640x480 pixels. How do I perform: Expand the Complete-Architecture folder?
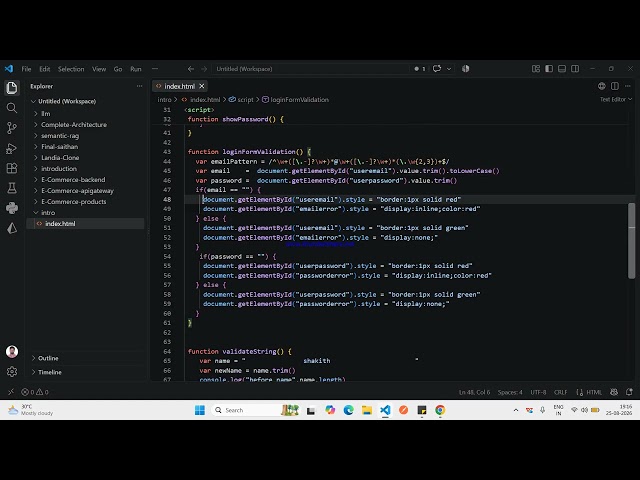(x=86, y=124)
